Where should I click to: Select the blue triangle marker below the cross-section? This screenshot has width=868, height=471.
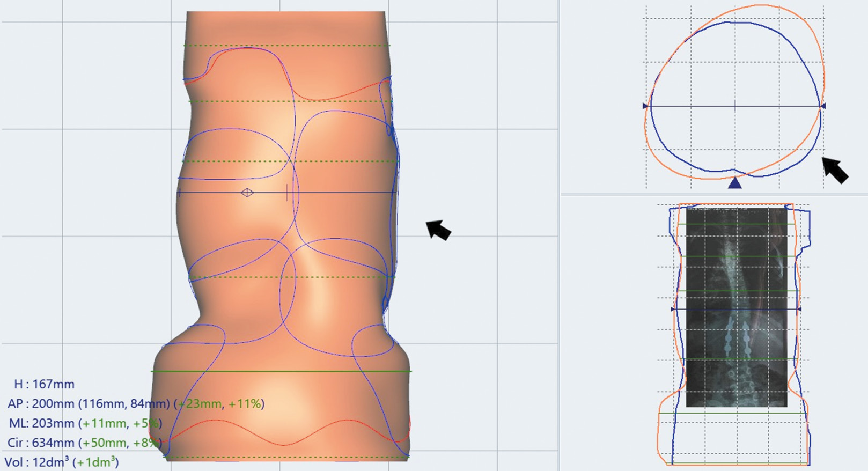click(734, 183)
